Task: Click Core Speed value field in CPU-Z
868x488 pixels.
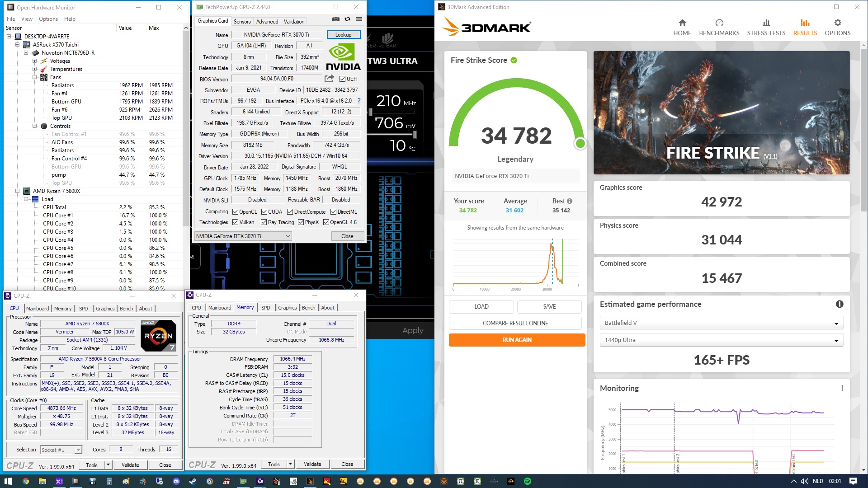Action: coord(62,408)
